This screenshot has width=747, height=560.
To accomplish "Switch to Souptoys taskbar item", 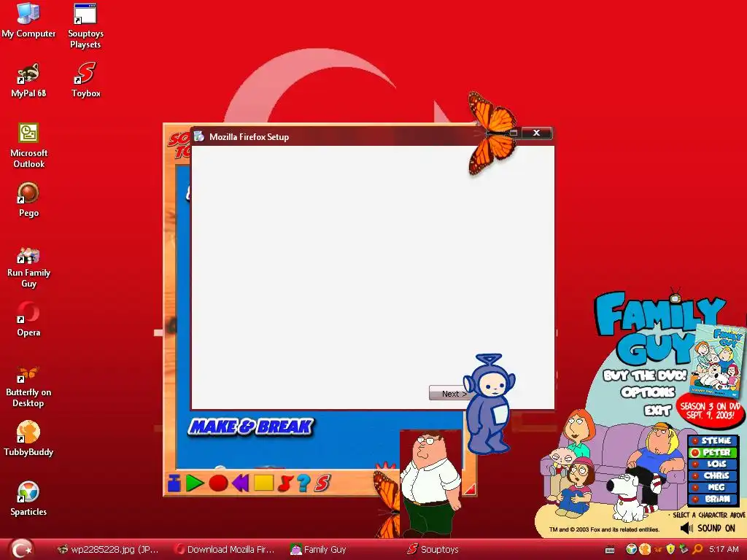I will tap(433, 550).
